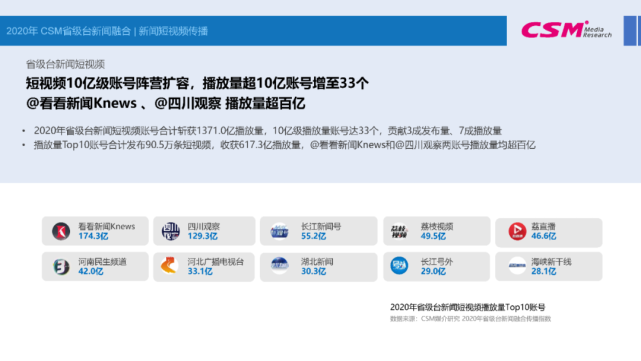
Task: Click the 长江新闻号 account logo icon
Action: [x=280, y=231]
